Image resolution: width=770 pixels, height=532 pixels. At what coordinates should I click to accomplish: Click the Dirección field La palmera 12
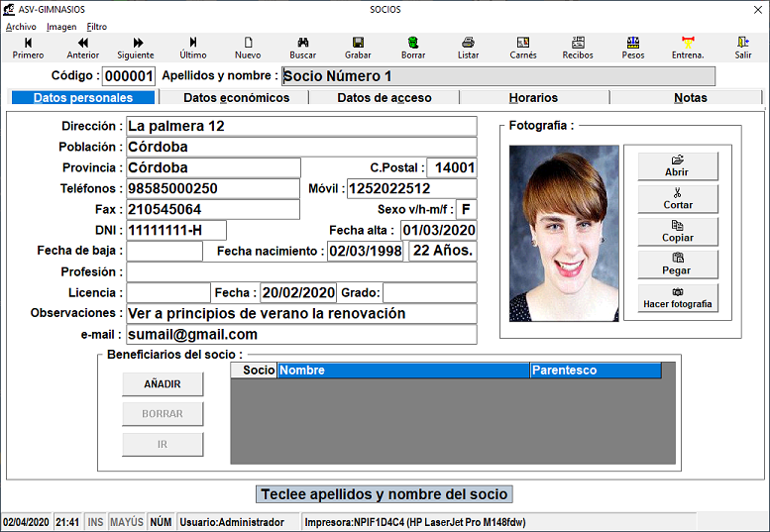pos(301,126)
